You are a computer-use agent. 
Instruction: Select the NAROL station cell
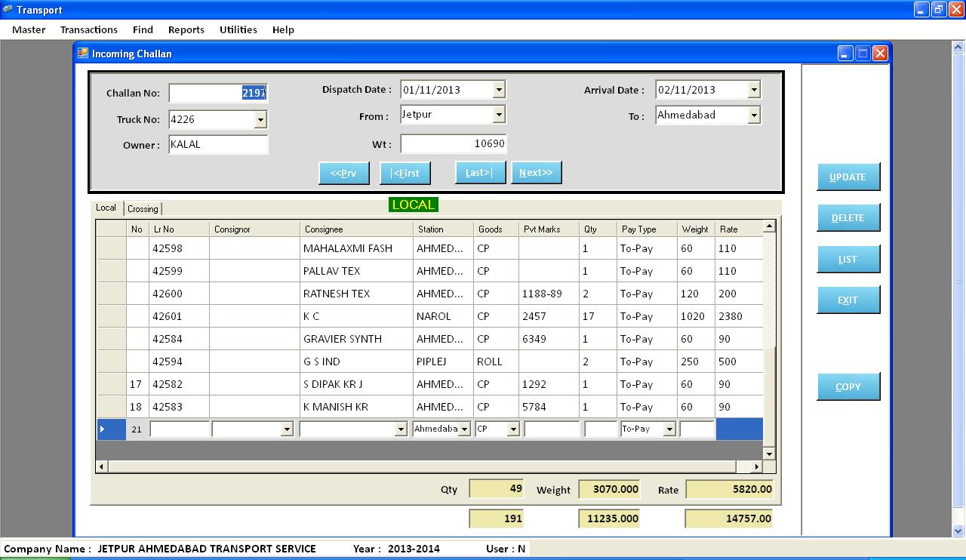tap(443, 316)
